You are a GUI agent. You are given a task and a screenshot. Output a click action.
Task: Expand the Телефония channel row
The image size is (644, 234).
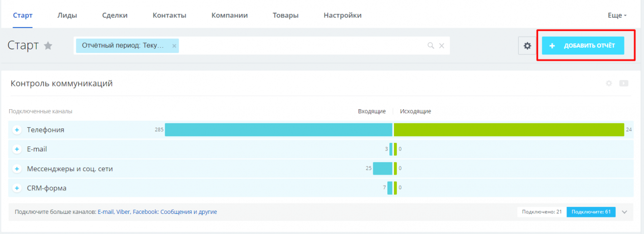pyautogui.click(x=17, y=130)
